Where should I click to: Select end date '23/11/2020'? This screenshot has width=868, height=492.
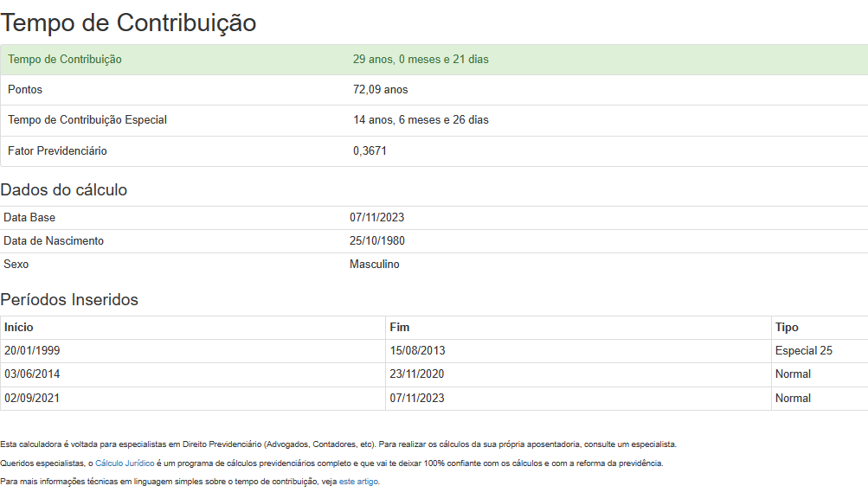417,374
